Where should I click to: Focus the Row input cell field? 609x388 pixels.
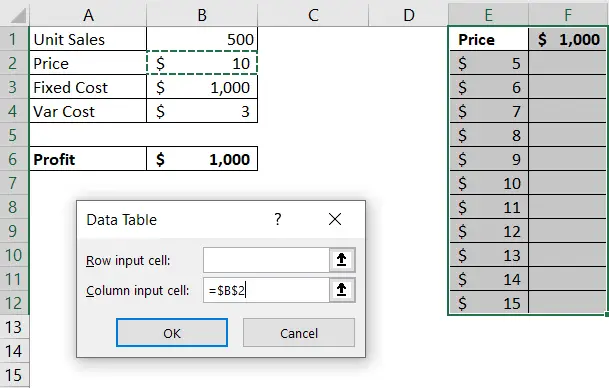tap(266, 260)
